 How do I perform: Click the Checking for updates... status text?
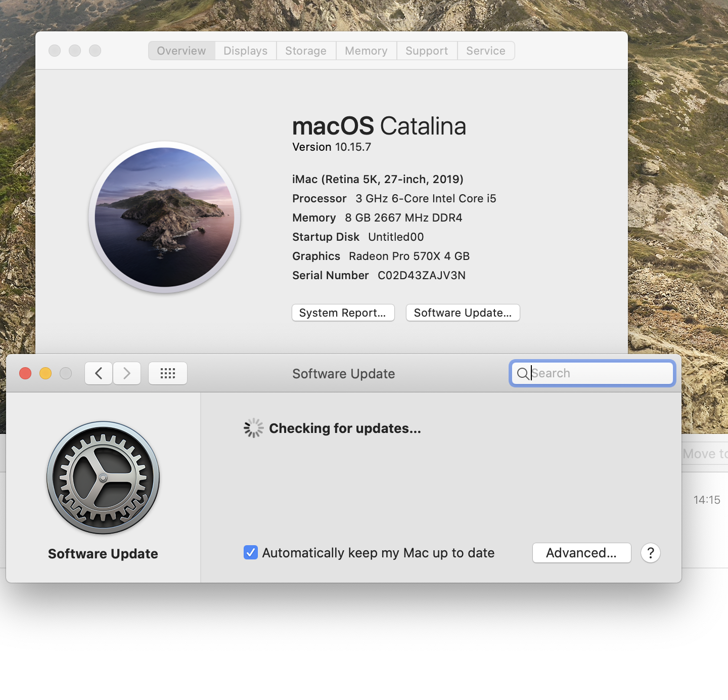[345, 428]
